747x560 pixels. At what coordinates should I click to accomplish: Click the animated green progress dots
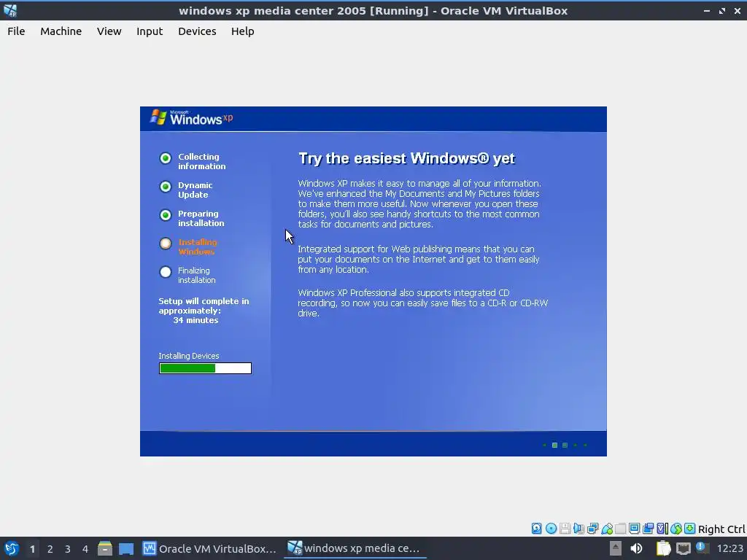point(565,446)
